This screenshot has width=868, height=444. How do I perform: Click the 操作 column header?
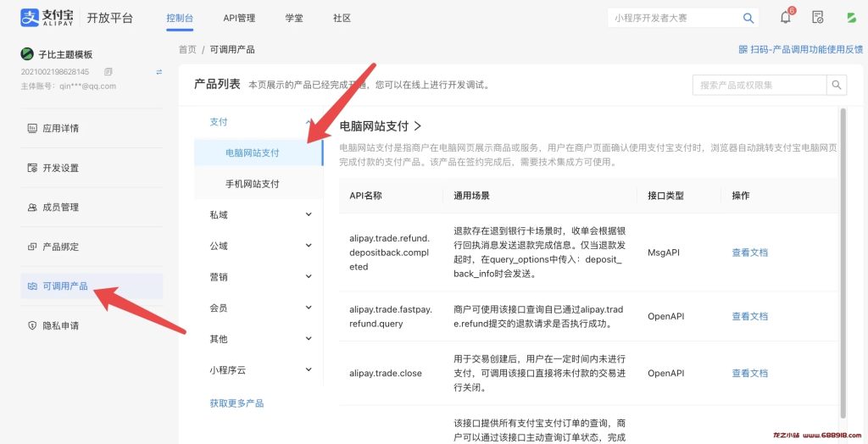pyautogui.click(x=741, y=196)
